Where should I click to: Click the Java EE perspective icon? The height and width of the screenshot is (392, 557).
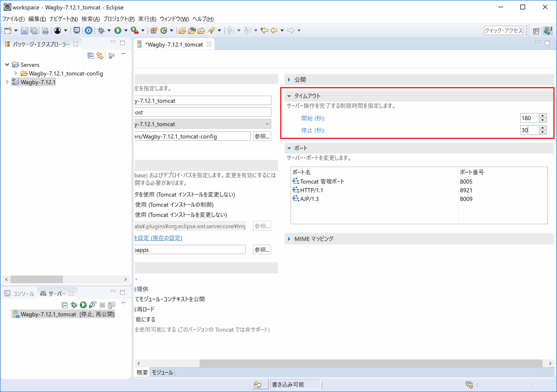(x=548, y=31)
